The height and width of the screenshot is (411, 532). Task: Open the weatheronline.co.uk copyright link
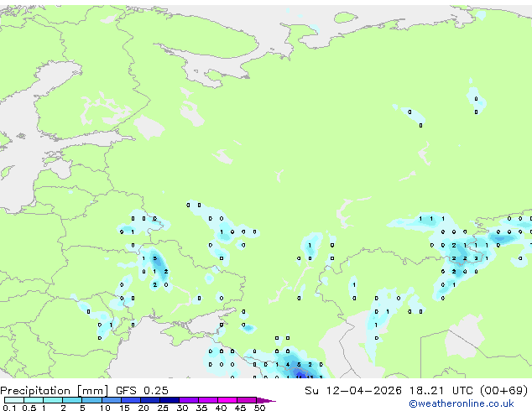(462, 403)
